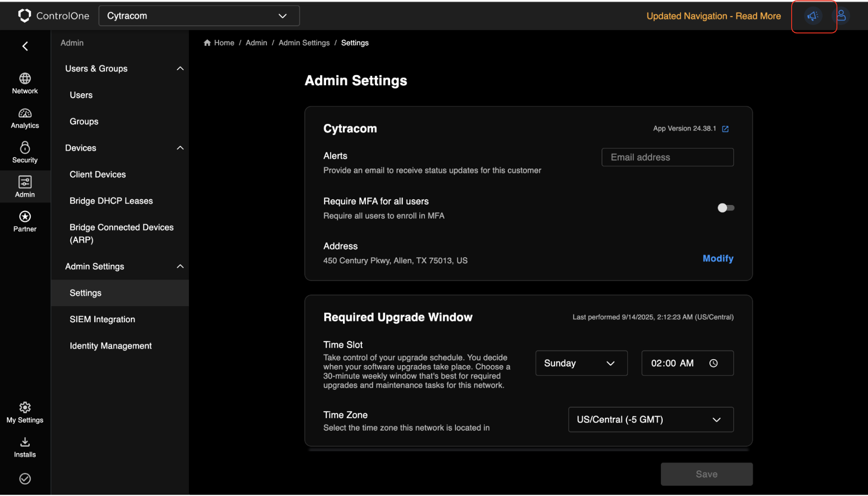Open the Security lock icon

pyautogui.click(x=25, y=148)
